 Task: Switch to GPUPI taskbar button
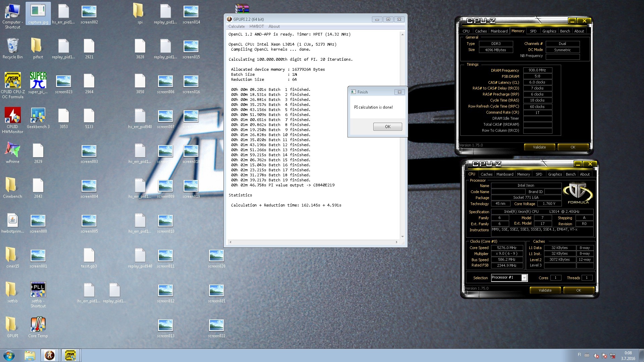(x=50, y=355)
